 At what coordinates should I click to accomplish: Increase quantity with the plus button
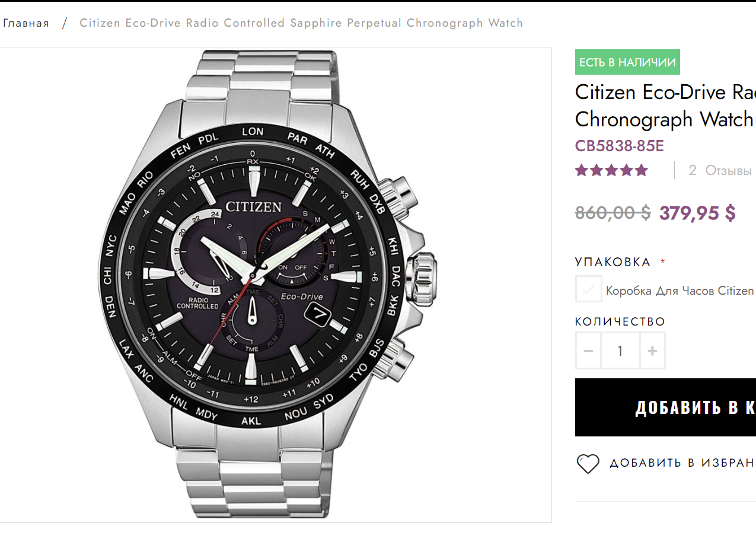coord(652,350)
